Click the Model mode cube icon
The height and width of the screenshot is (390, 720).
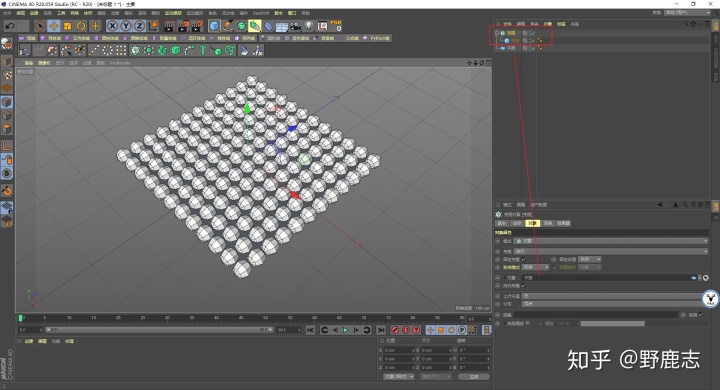[6, 62]
